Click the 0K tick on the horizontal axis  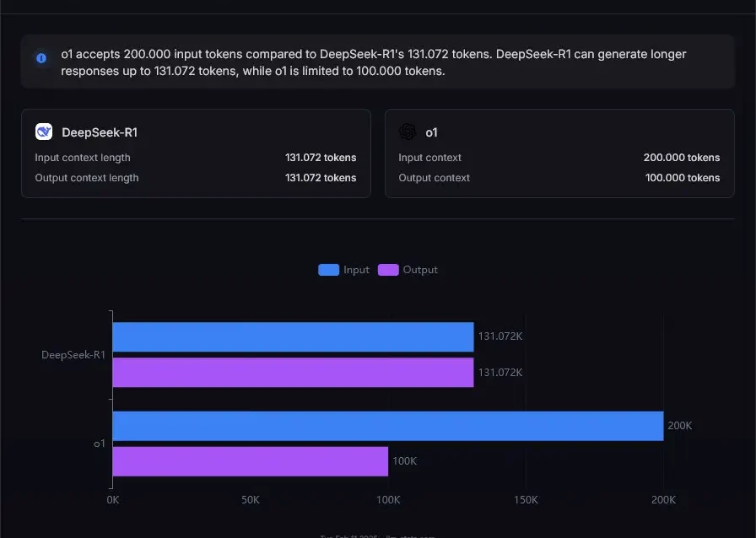click(x=113, y=500)
